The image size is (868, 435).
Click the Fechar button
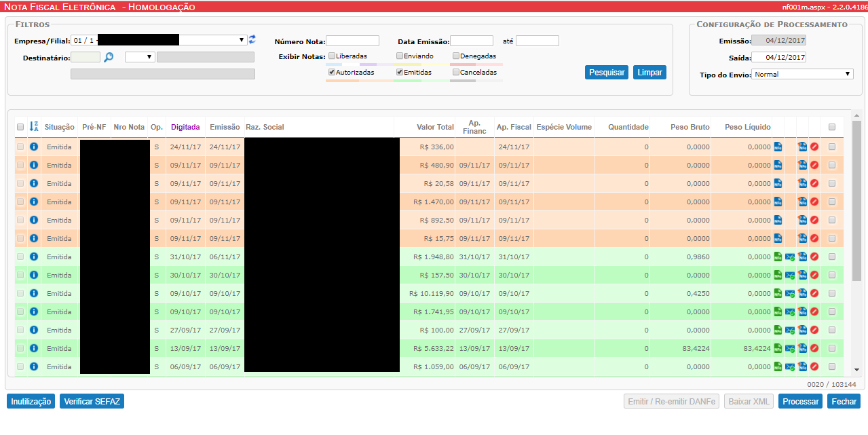pyautogui.click(x=844, y=401)
